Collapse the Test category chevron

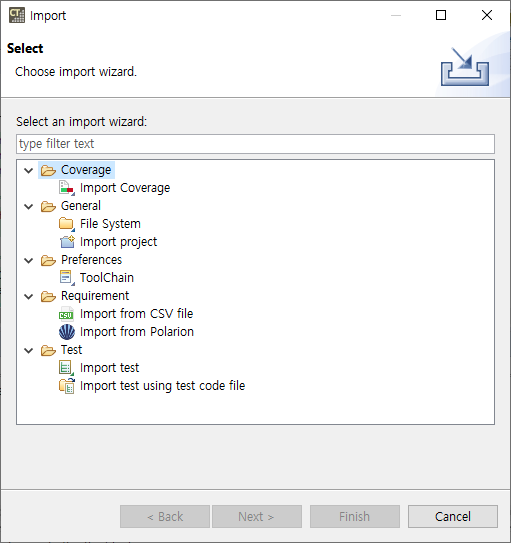tap(28, 350)
